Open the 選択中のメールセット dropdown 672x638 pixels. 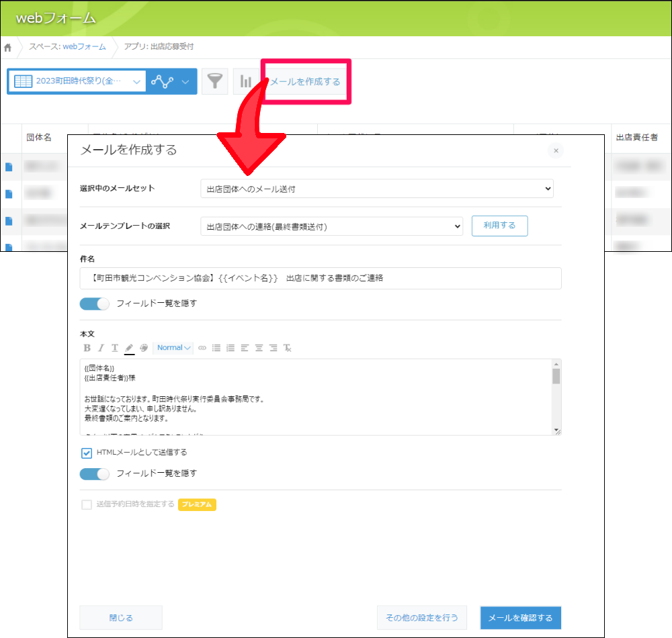[x=377, y=189]
